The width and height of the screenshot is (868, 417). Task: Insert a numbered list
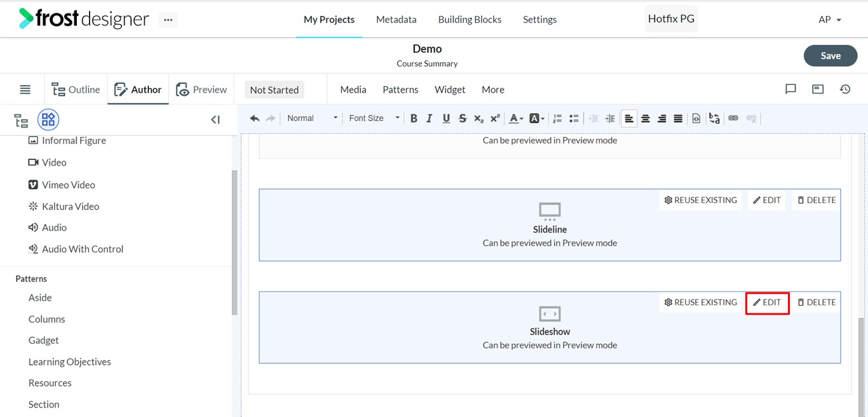557,118
